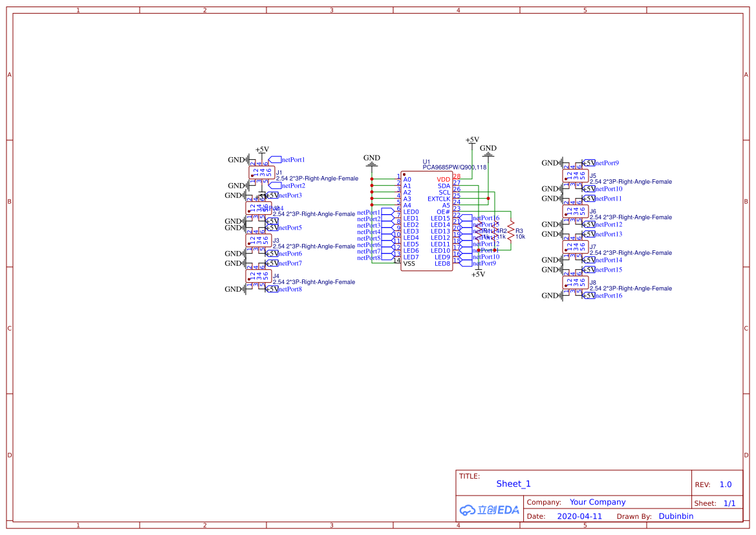Click the SDA pin label

tap(444, 186)
